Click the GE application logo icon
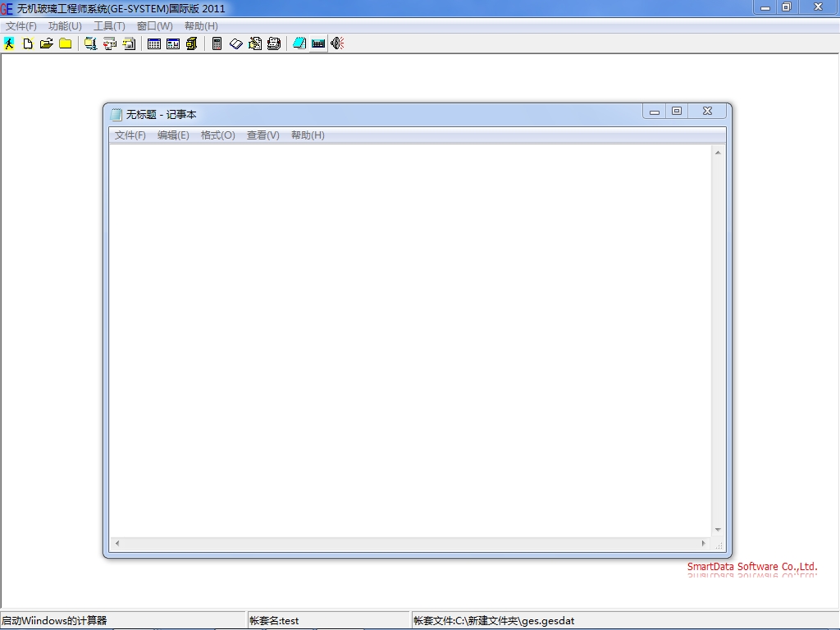This screenshot has height=630, width=840. tap(7, 8)
